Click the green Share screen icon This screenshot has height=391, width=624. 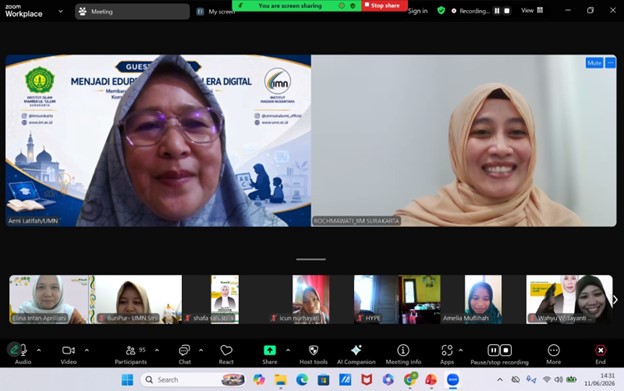coord(270,350)
